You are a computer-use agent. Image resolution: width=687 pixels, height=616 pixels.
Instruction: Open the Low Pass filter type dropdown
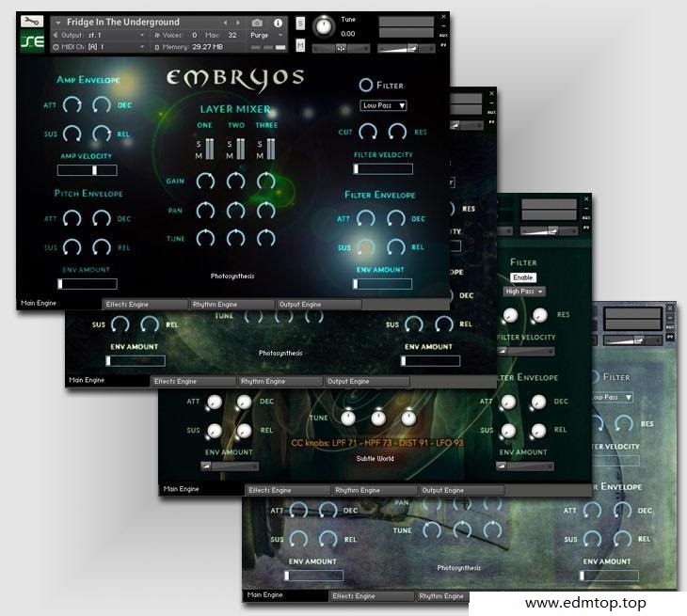(383, 106)
